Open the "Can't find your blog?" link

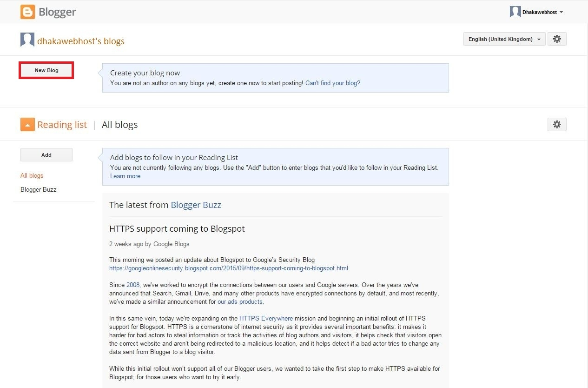click(x=333, y=83)
